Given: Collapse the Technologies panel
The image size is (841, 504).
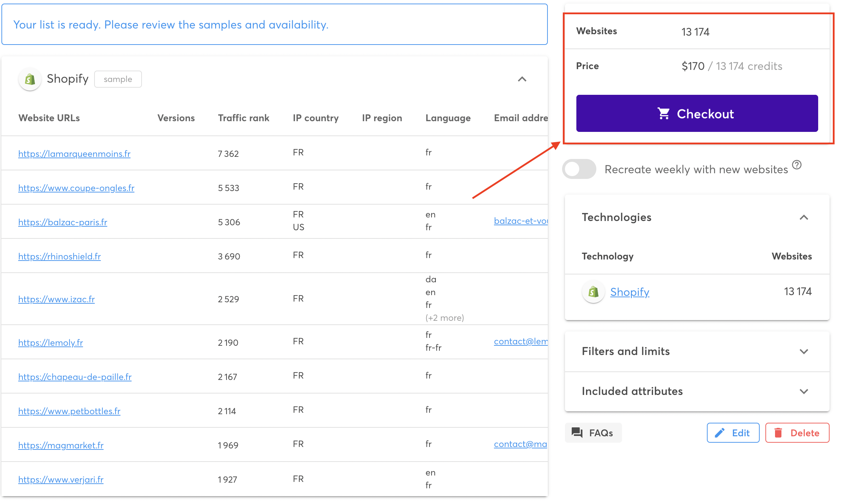Looking at the screenshot, I should click(804, 217).
